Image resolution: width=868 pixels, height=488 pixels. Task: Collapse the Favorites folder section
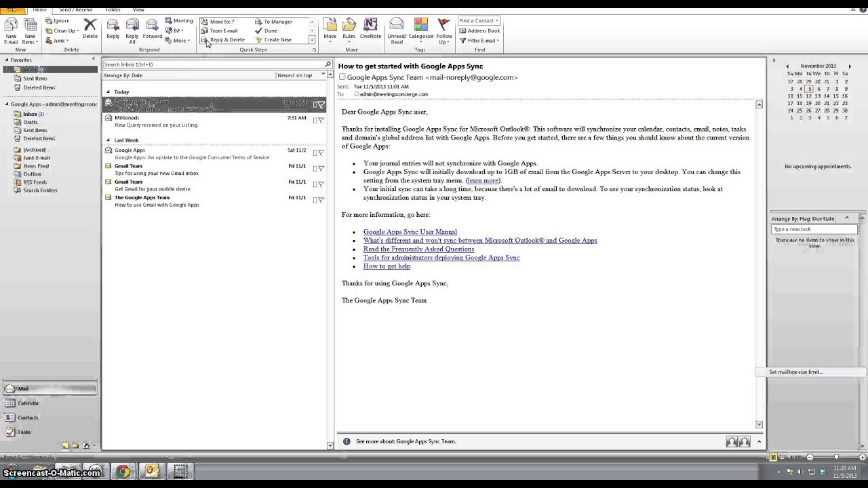[x=7, y=60]
